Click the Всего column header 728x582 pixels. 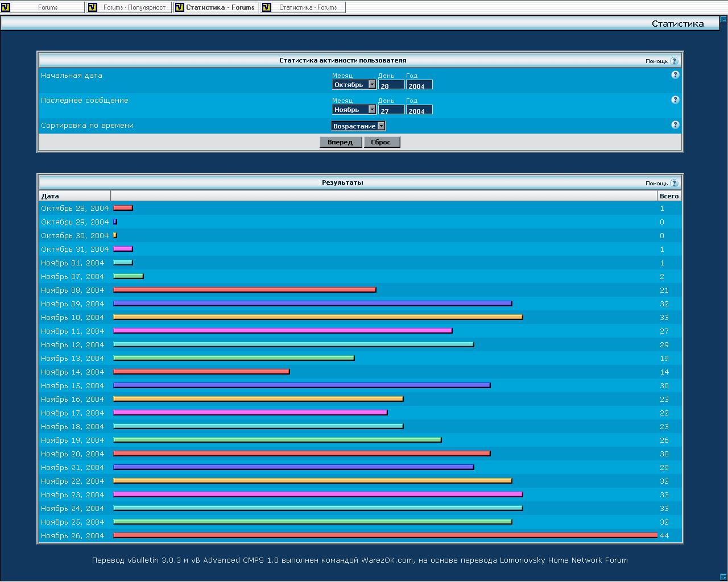[669, 196]
